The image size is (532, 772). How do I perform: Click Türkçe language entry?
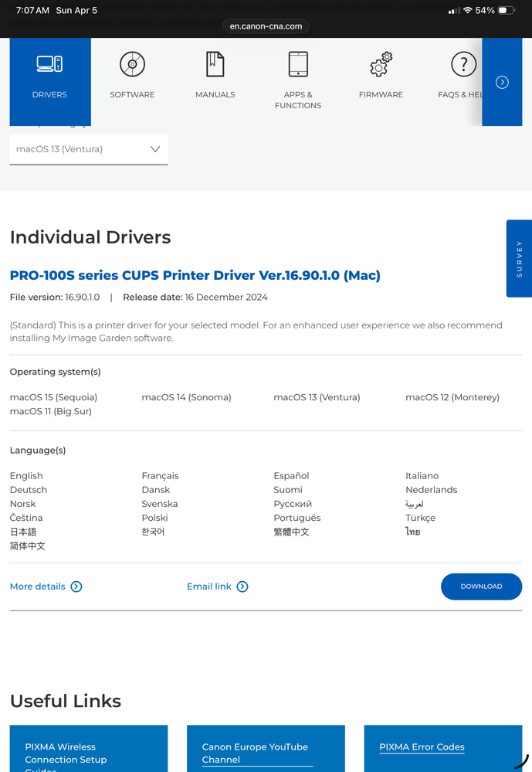[x=420, y=518]
